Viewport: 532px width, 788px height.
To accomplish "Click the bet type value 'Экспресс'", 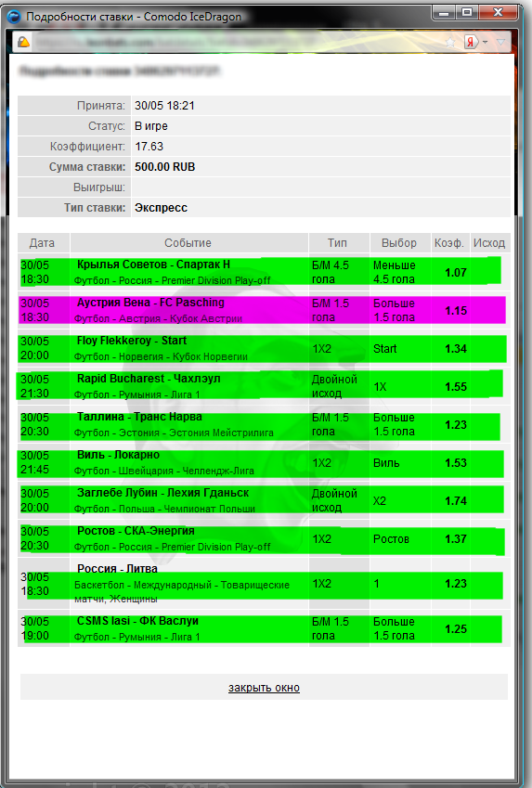I will tap(161, 208).
